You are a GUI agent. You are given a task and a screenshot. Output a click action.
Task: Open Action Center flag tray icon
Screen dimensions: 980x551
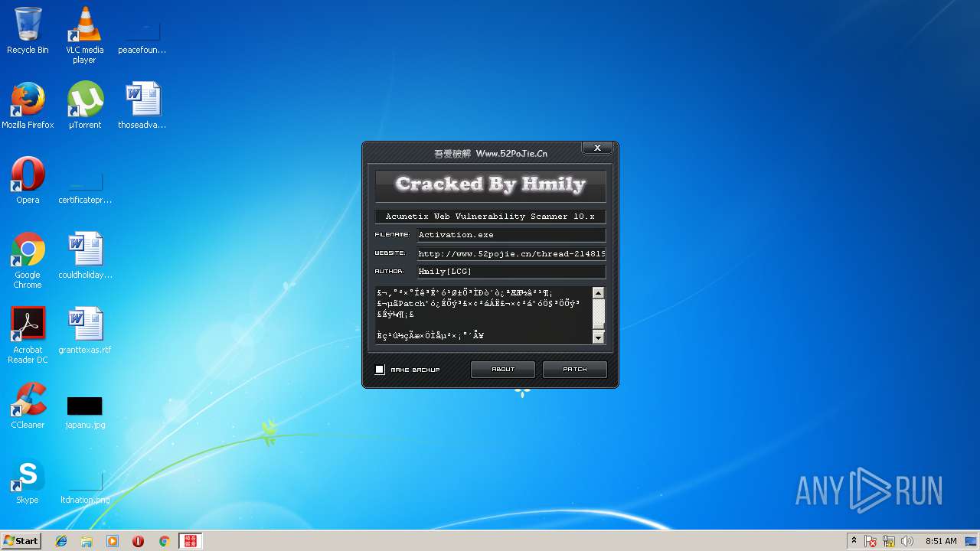pos(871,541)
